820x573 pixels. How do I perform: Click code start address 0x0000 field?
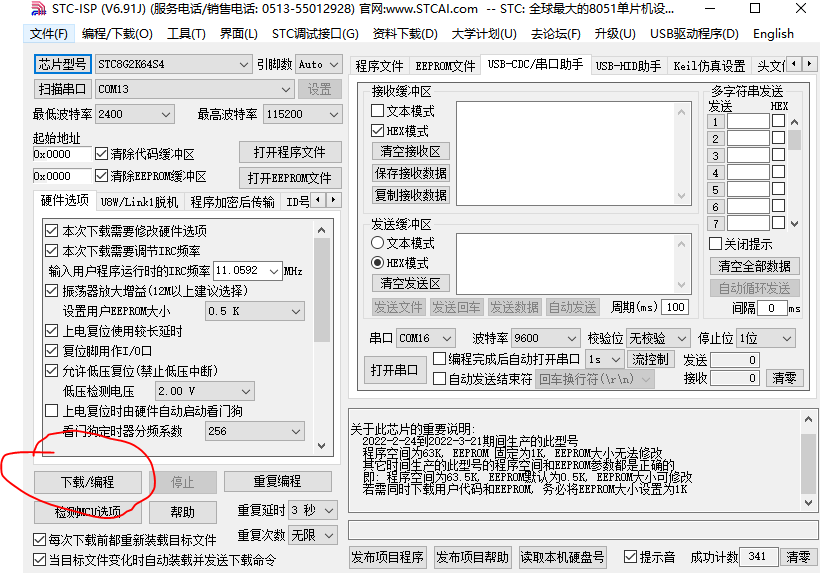tap(62, 154)
